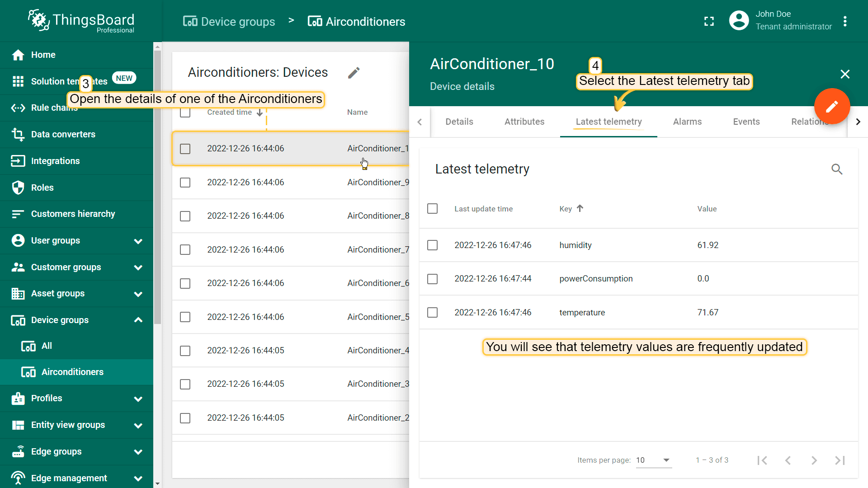The height and width of the screenshot is (488, 868).
Task: Close the AirConditioner_10 details panel
Action: (845, 74)
